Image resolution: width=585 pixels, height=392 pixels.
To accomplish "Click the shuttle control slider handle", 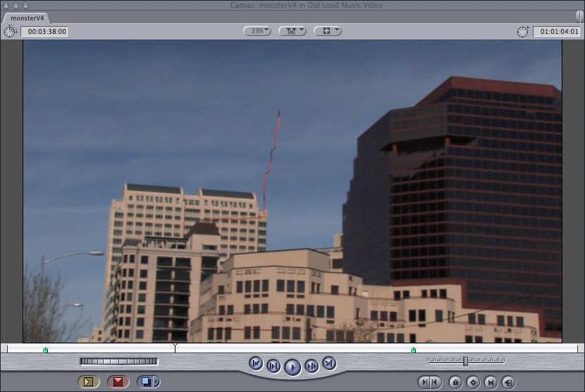I will click(465, 361).
